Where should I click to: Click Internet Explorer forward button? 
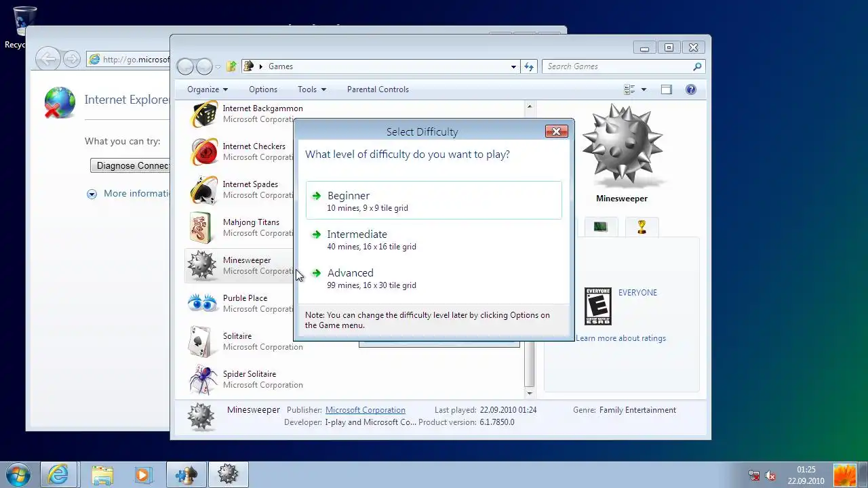point(72,59)
